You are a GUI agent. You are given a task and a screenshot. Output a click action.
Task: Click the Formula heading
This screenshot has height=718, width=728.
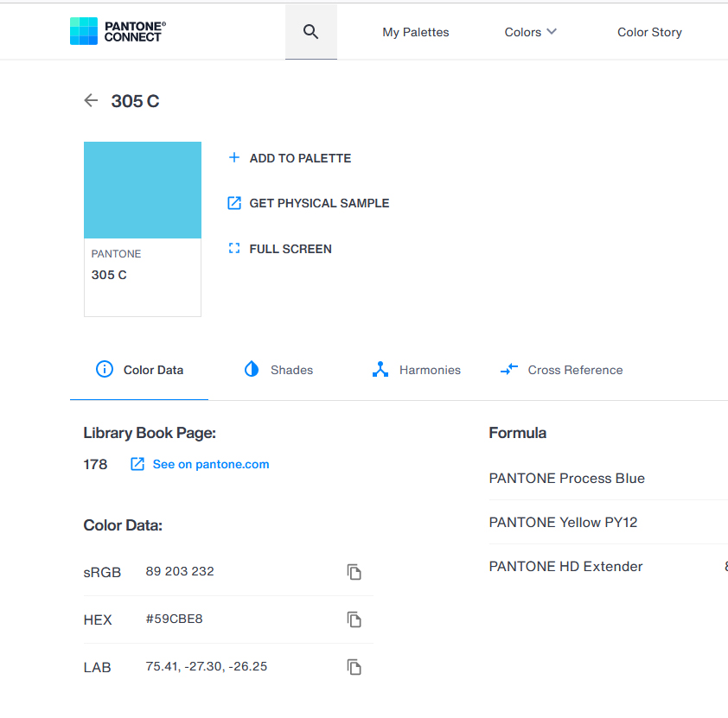click(x=517, y=433)
